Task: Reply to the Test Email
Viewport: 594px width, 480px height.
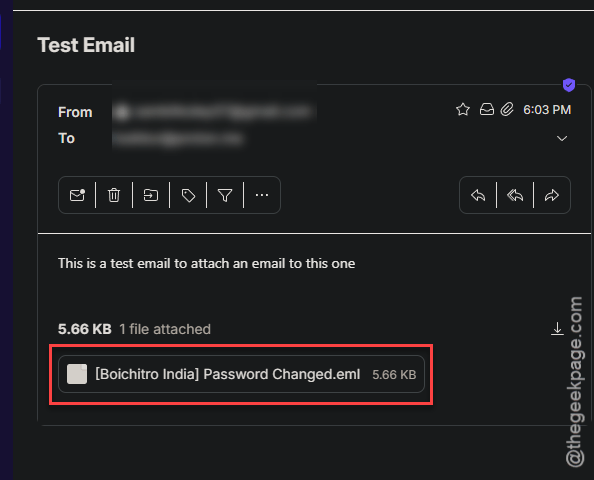Action: [478, 195]
